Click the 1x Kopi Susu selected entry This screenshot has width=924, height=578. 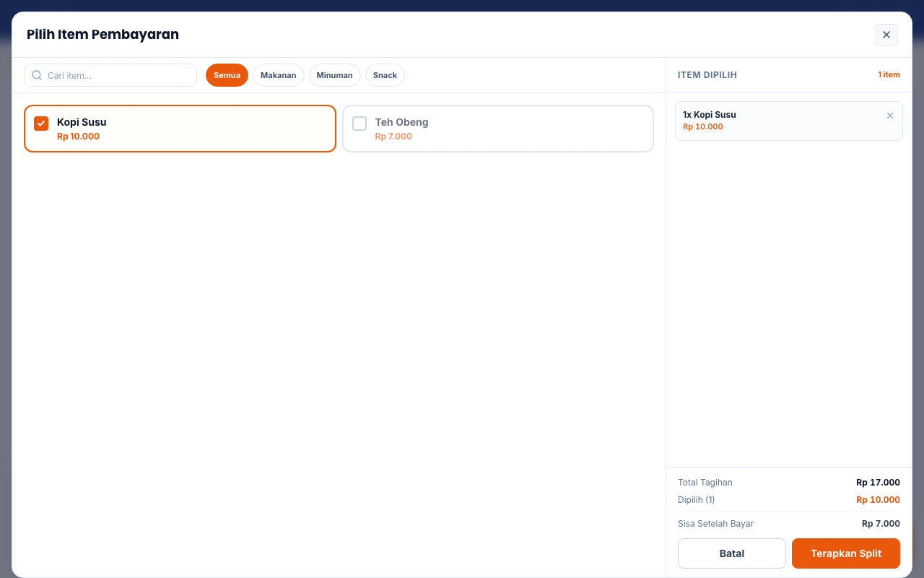click(788, 121)
